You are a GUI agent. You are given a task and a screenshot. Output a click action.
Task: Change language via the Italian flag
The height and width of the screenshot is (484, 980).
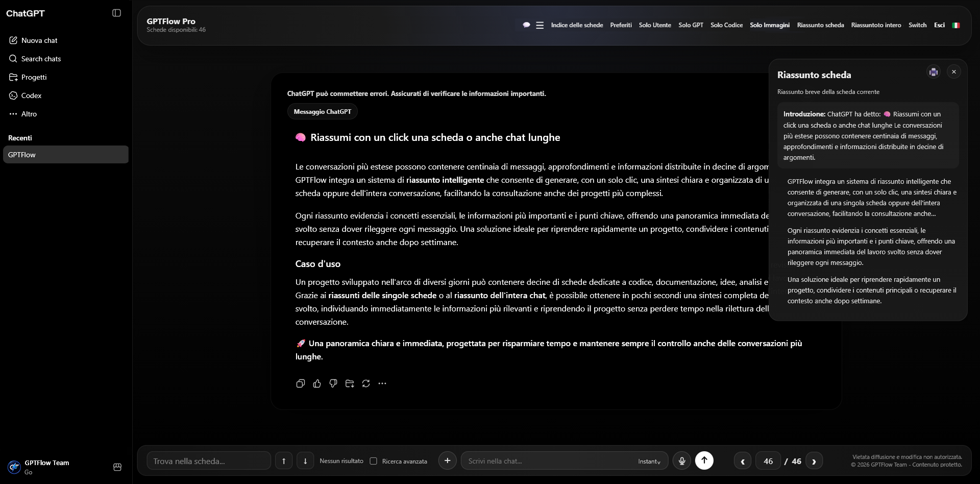coord(956,25)
